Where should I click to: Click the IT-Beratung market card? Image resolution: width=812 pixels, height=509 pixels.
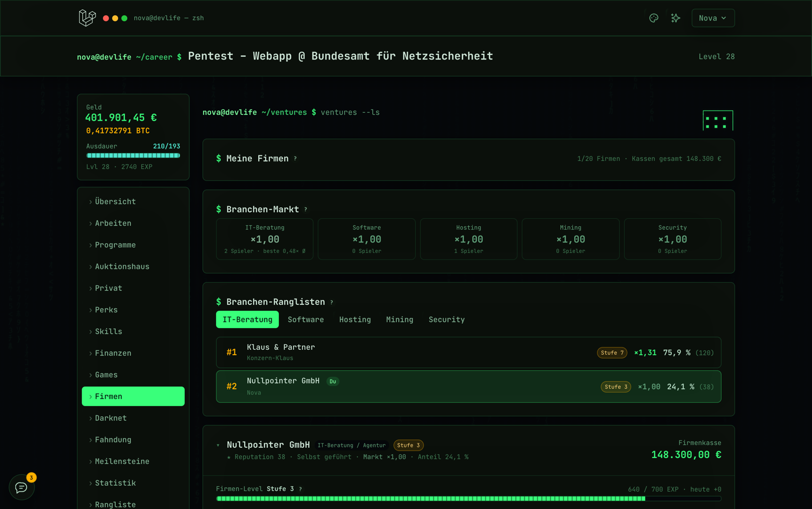pyautogui.click(x=265, y=239)
